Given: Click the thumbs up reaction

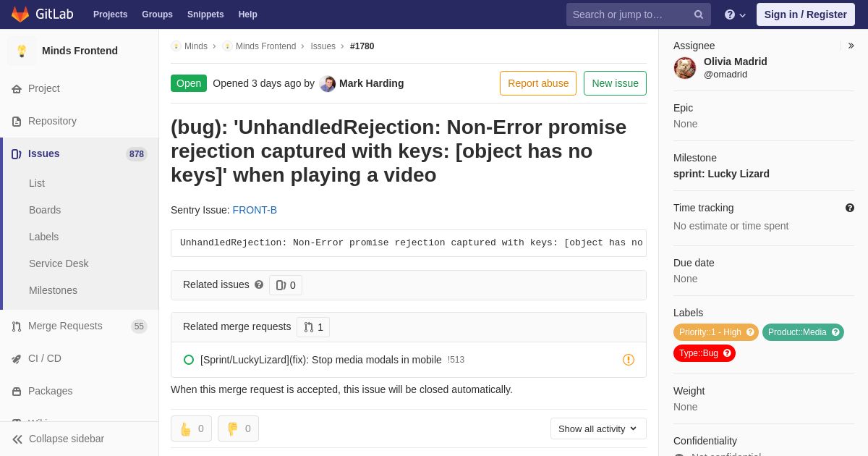Looking at the screenshot, I should click(x=191, y=428).
